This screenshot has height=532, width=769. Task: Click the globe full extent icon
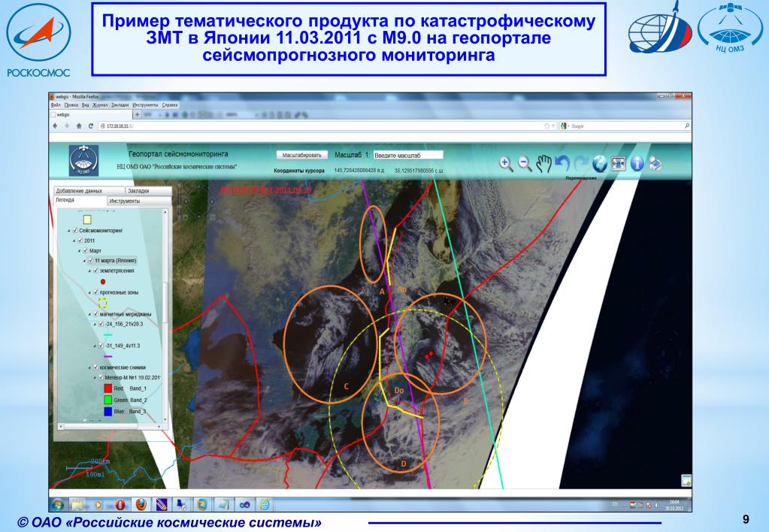coord(599,164)
